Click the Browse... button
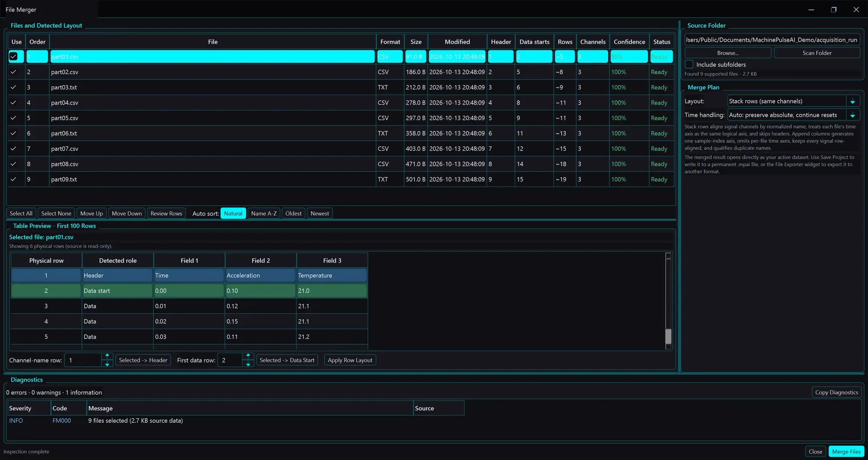The image size is (868, 460). [x=728, y=53]
